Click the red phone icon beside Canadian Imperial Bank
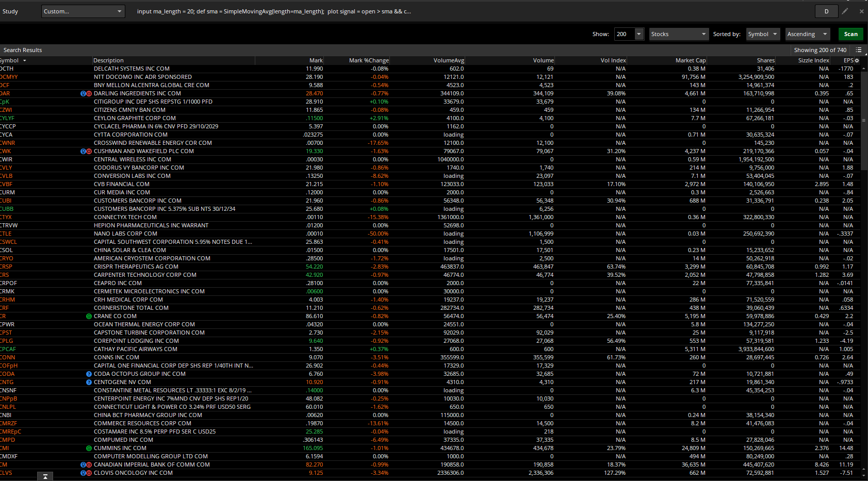The width and height of the screenshot is (868, 481). pos(89,465)
